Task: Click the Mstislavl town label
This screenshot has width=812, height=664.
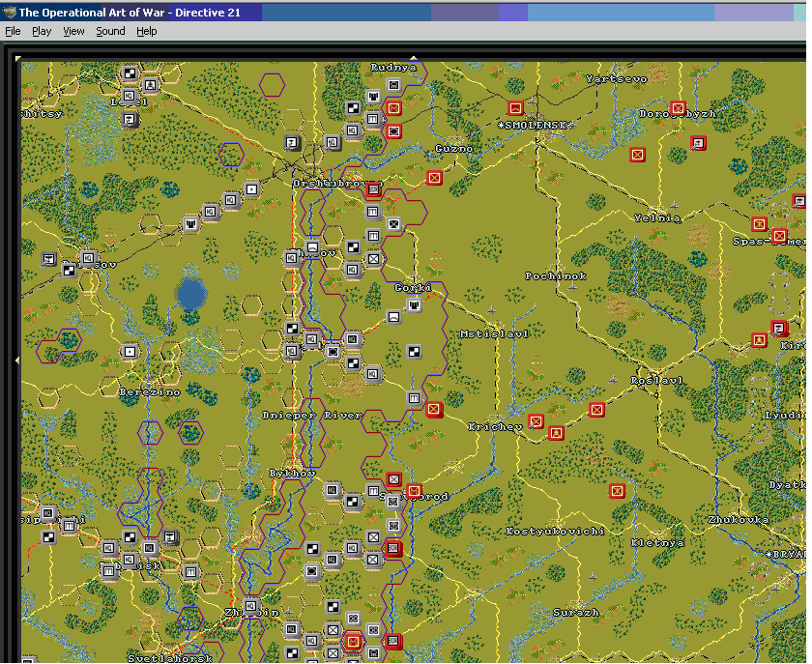Action: coord(495,334)
